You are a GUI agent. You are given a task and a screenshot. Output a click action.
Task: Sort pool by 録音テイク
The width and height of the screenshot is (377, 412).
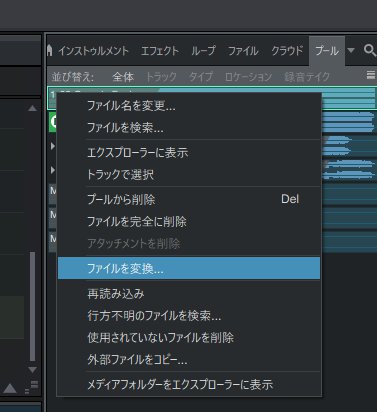tap(307, 77)
